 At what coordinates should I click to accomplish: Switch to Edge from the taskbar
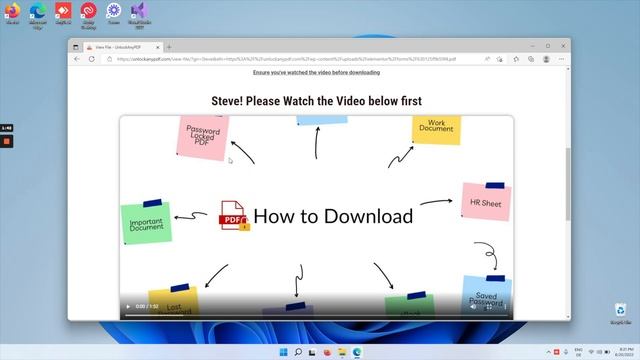click(x=357, y=352)
